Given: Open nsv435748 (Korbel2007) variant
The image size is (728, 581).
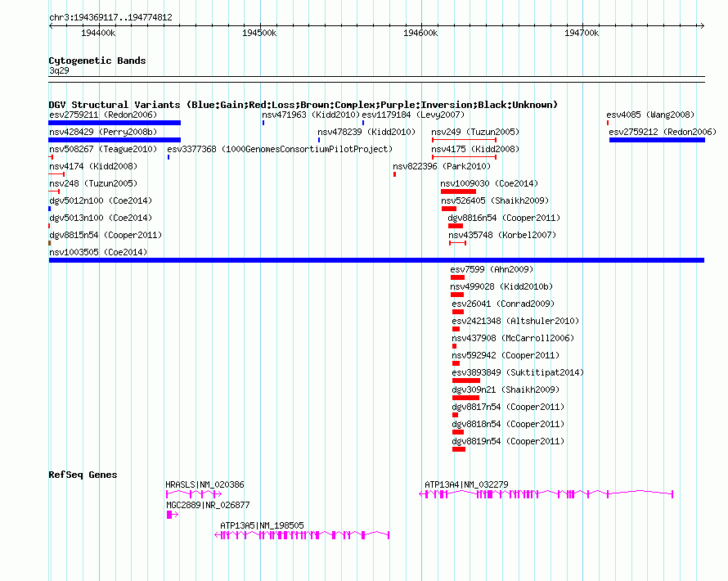Looking at the screenshot, I should pyautogui.click(x=502, y=235).
